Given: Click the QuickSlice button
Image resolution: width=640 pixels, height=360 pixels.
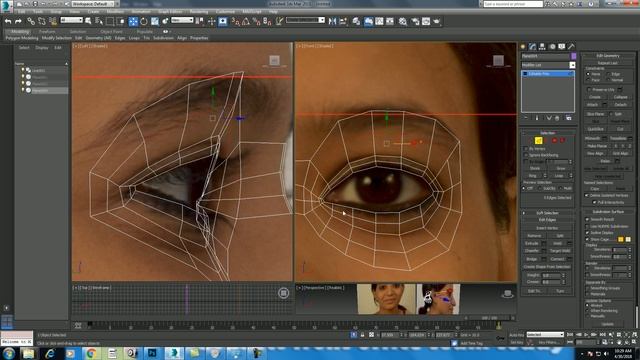Looking at the screenshot, I should [x=596, y=129].
